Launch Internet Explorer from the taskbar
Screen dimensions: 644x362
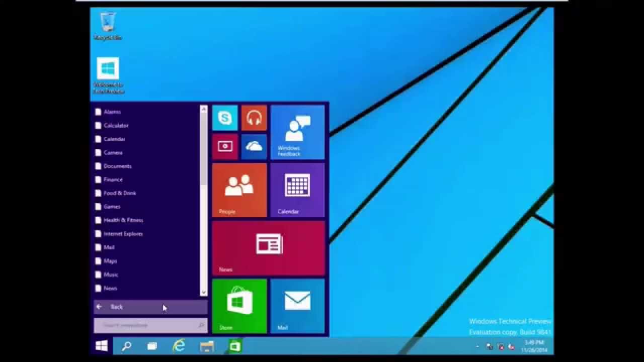click(x=179, y=346)
